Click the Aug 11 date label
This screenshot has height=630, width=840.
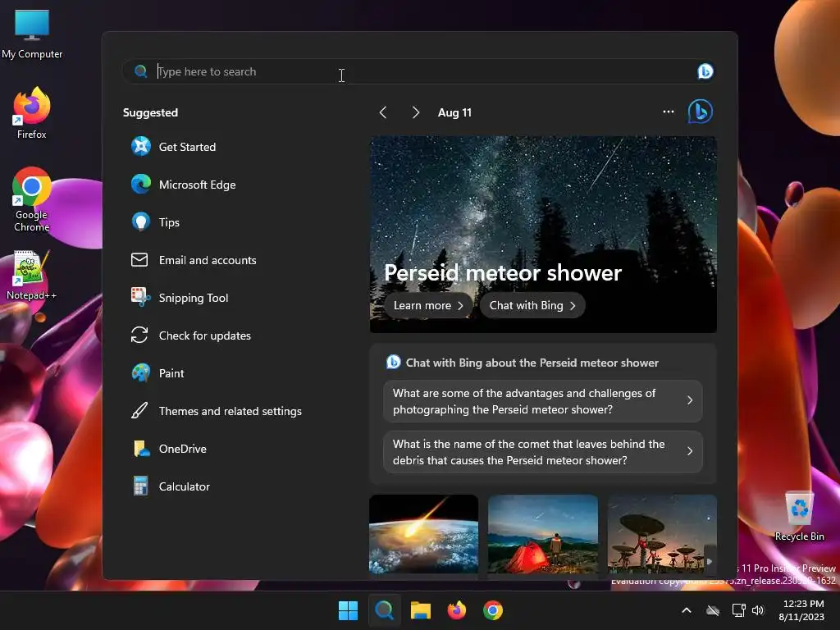pyautogui.click(x=454, y=112)
